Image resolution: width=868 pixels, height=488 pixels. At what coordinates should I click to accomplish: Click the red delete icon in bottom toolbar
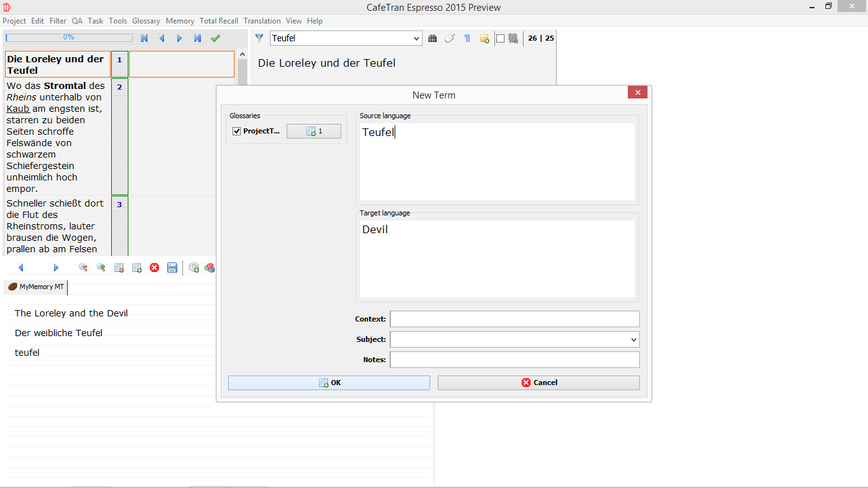pos(154,268)
